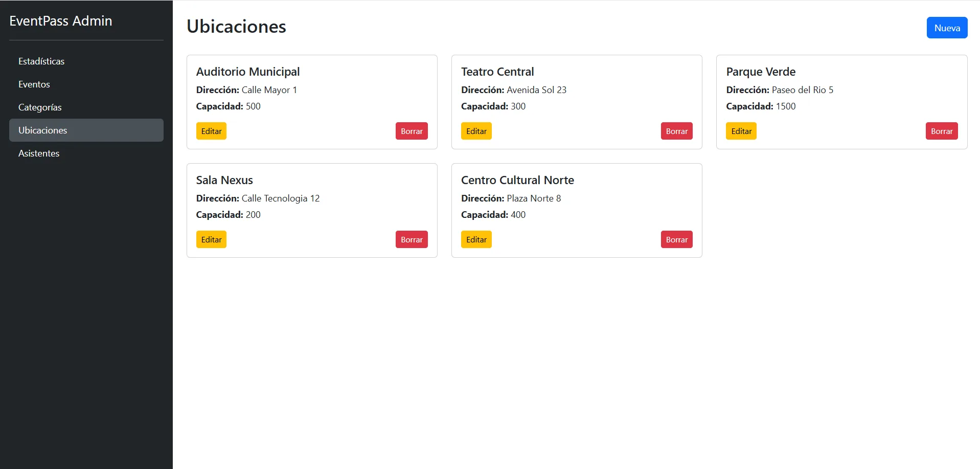The height and width of the screenshot is (469, 980).
Task: Edit the Parque Verde location
Action: click(x=741, y=131)
